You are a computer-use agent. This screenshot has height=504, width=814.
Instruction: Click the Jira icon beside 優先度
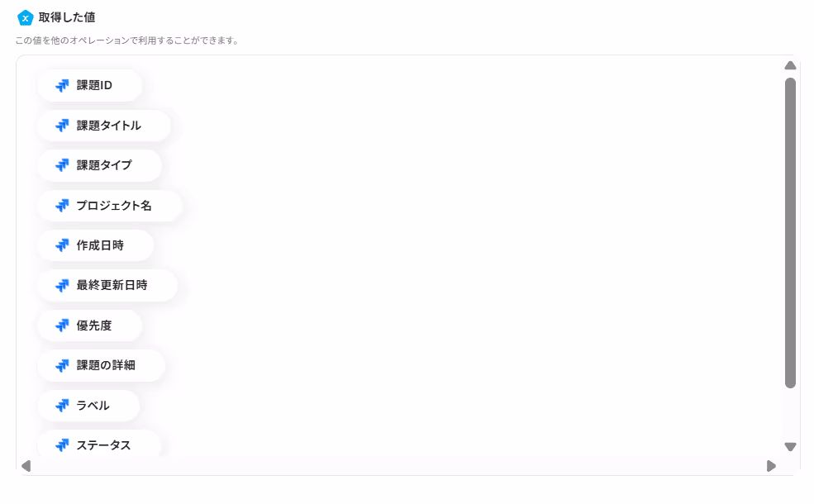(62, 326)
